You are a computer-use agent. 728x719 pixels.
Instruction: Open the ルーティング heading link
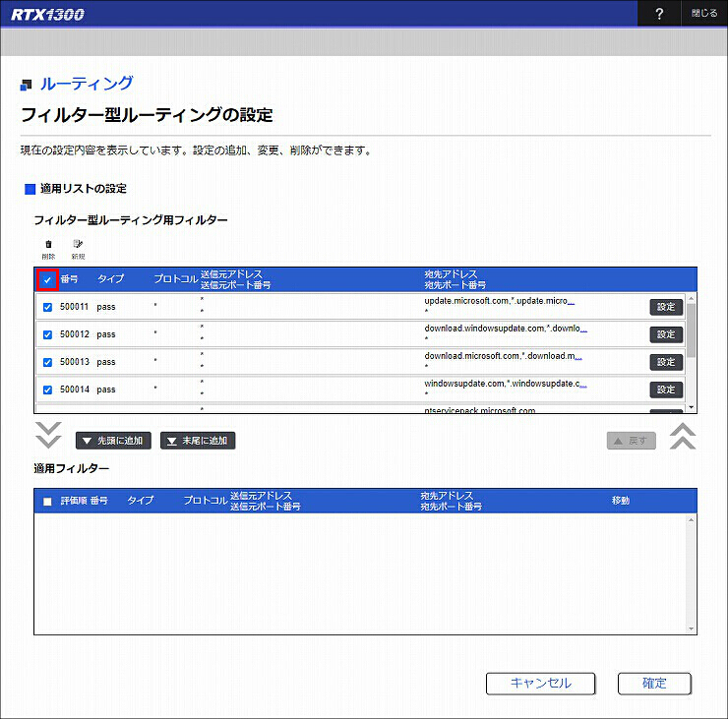(x=87, y=84)
